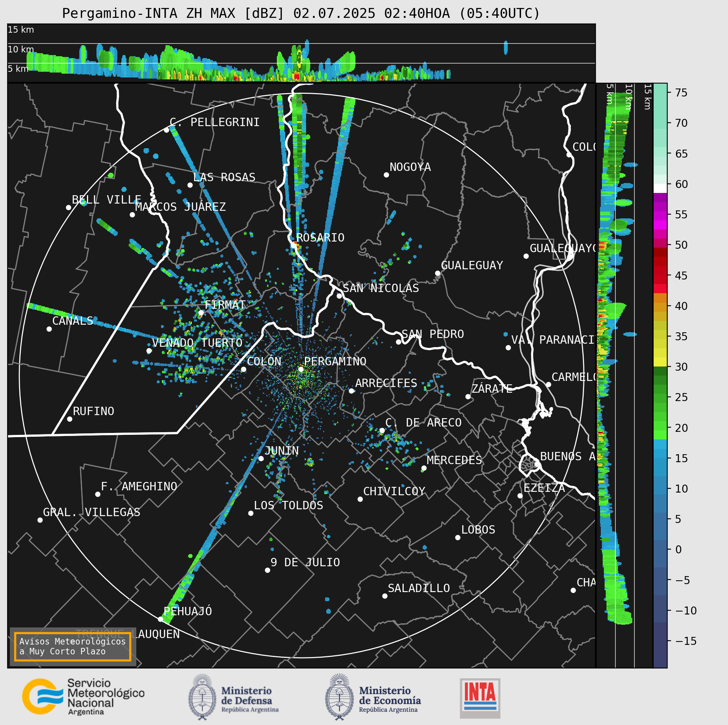
Task: Click the Gualeguay marker dot
Action: click(437, 273)
